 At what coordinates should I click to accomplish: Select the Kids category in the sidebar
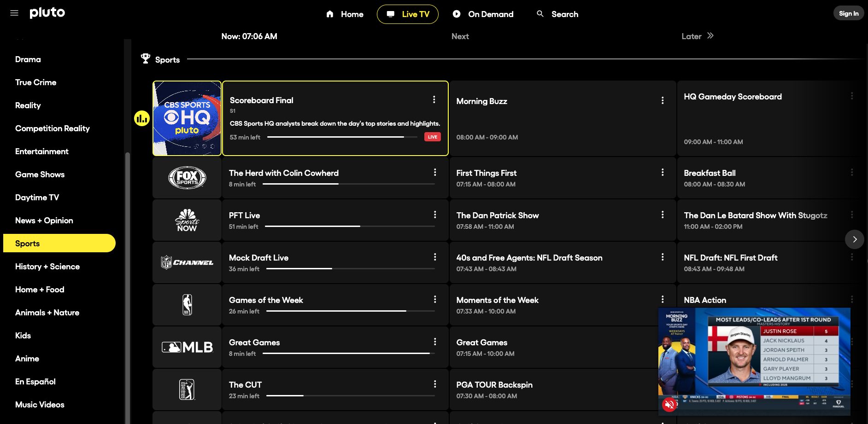point(23,335)
